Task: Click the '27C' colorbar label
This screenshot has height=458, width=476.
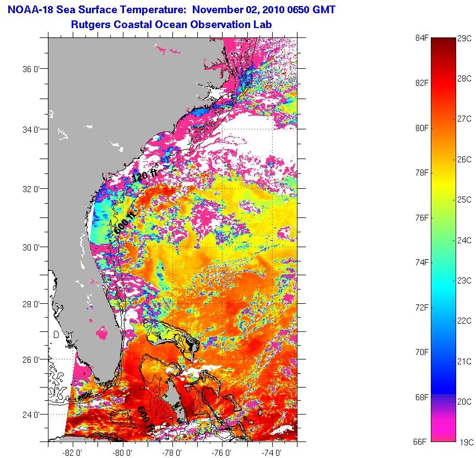Action: tap(464, 119)
